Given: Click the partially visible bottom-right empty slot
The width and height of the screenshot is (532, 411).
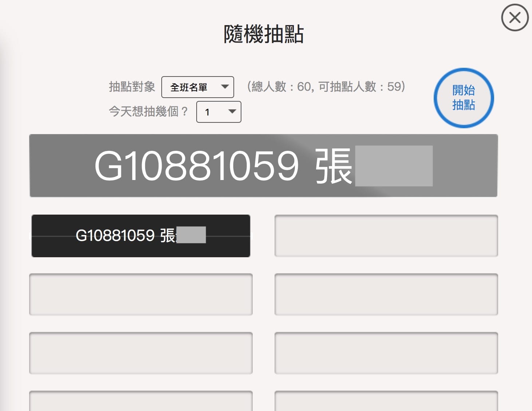Looking at the screenshot, I should click(386, 402).
